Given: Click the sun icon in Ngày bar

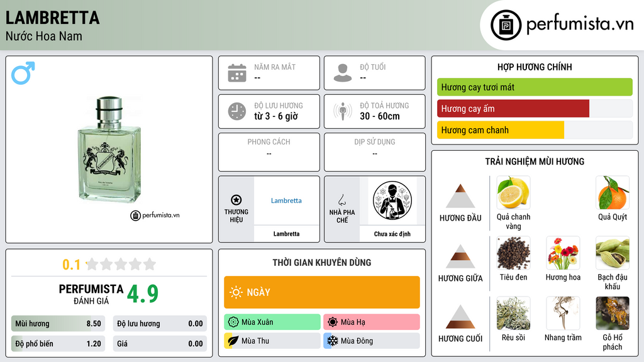Looking at the screenshot, I should (x=236, y=292).
